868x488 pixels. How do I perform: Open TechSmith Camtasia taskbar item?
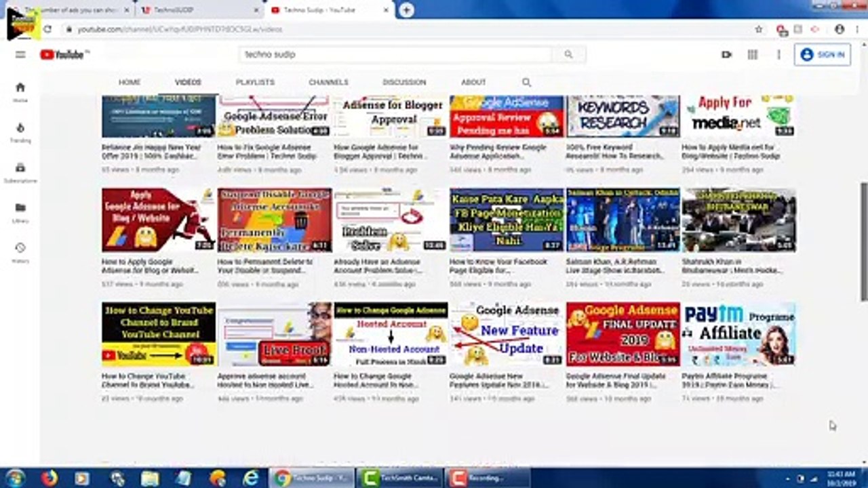click(401, 479)
